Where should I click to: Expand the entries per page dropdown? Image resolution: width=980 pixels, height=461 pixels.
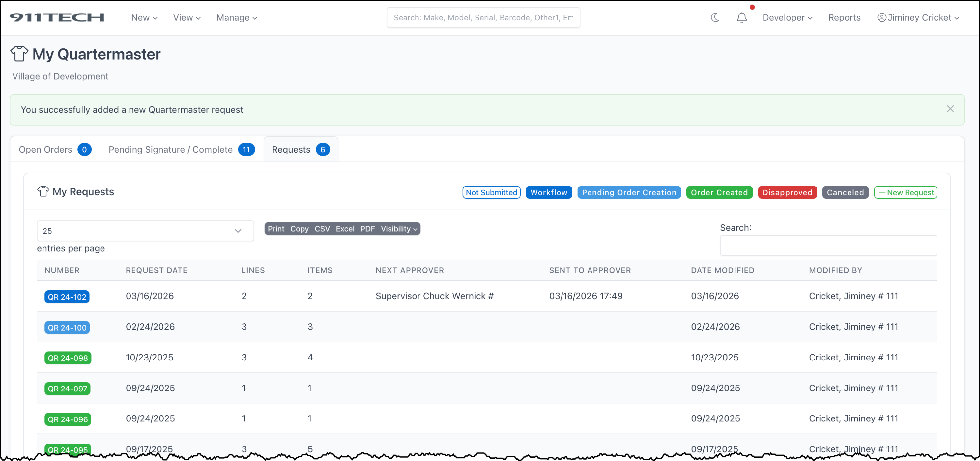click(x=145, y=231)
